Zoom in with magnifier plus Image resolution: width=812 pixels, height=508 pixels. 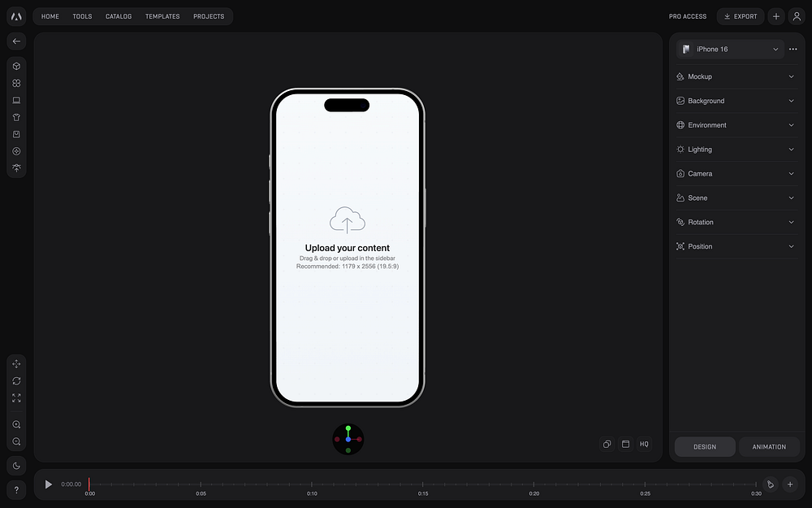click(x=16, y=424)
